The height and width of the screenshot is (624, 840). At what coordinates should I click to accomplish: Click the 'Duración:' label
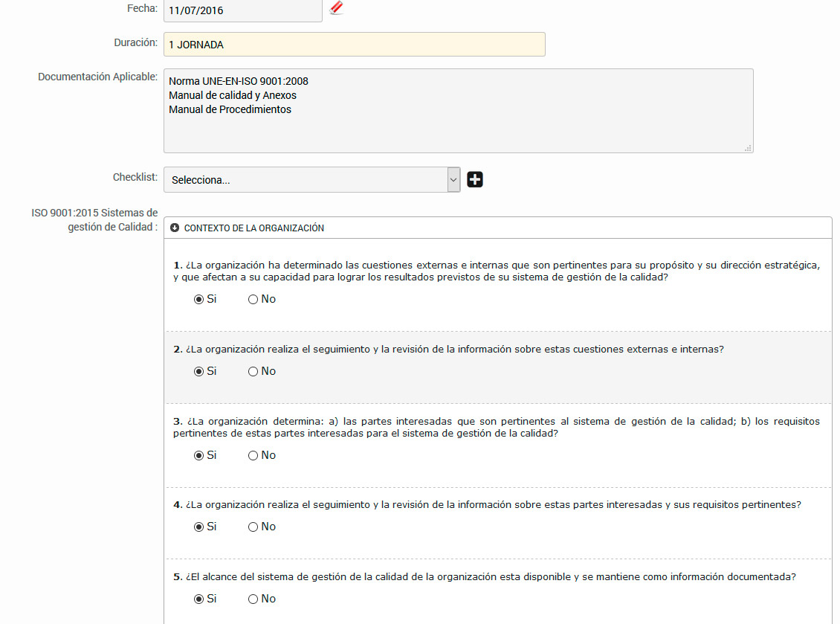click(135, 42)
